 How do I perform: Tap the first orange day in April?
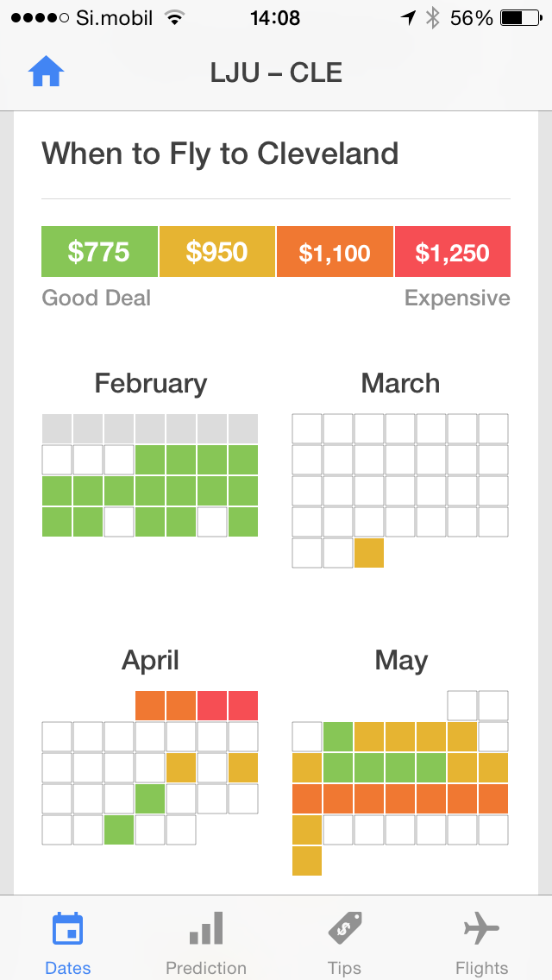[150, 705]
